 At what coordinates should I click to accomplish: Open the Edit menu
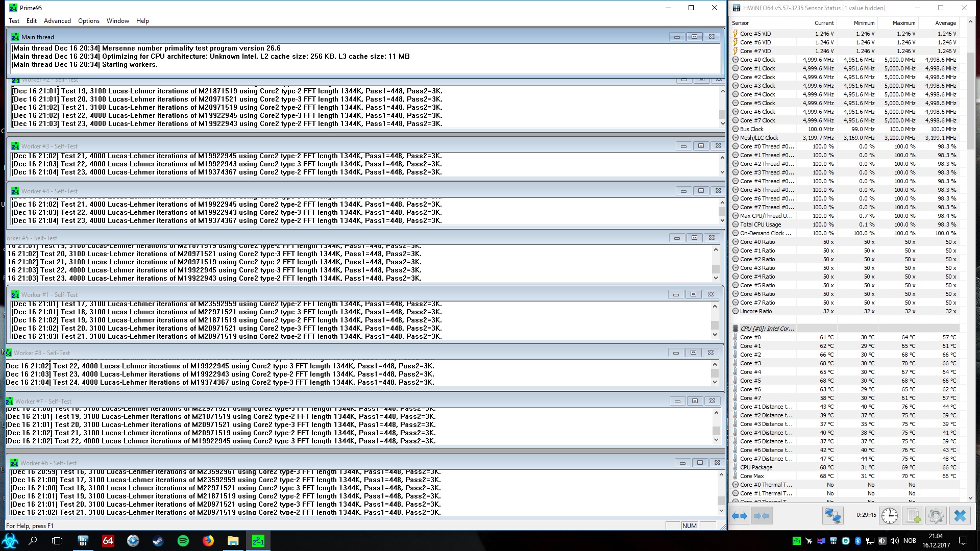click(32, 21)
